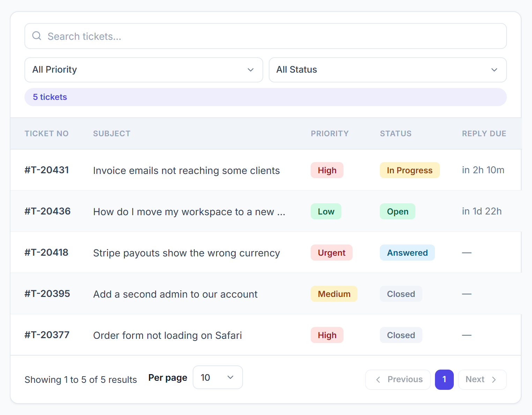Sort by the Subject column header

point(112,133)
